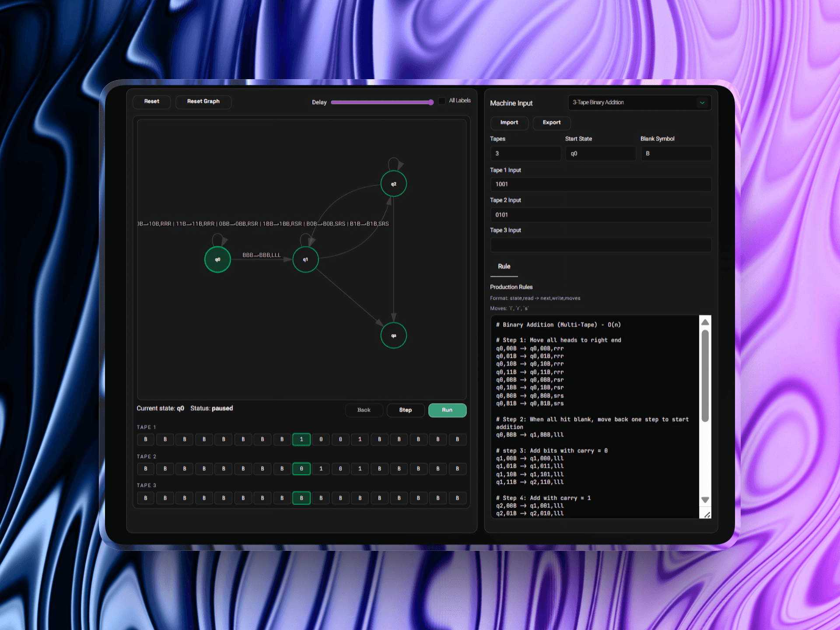840x630 pixels.
Task: Enable the All Labels checkbox
Action: 441,101
